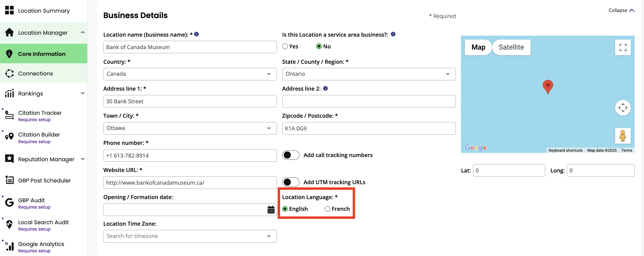Click the GBP Post Scheduler icon

click(10, 180)
